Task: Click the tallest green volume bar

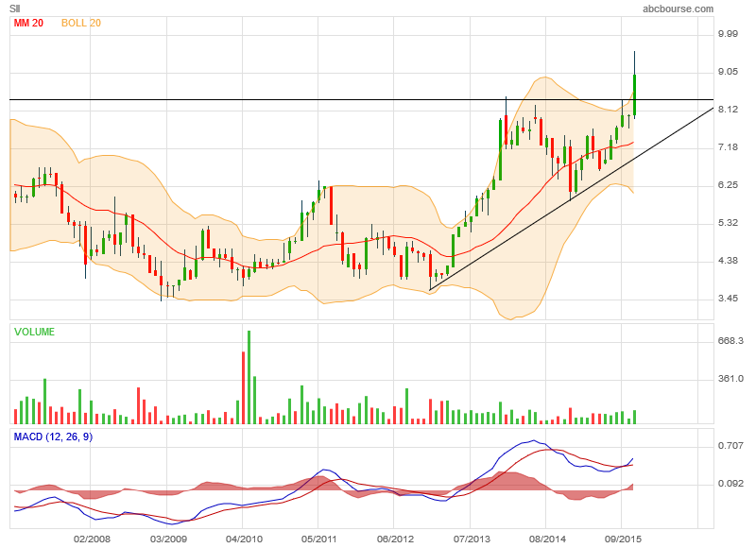Action: point(249,377)
